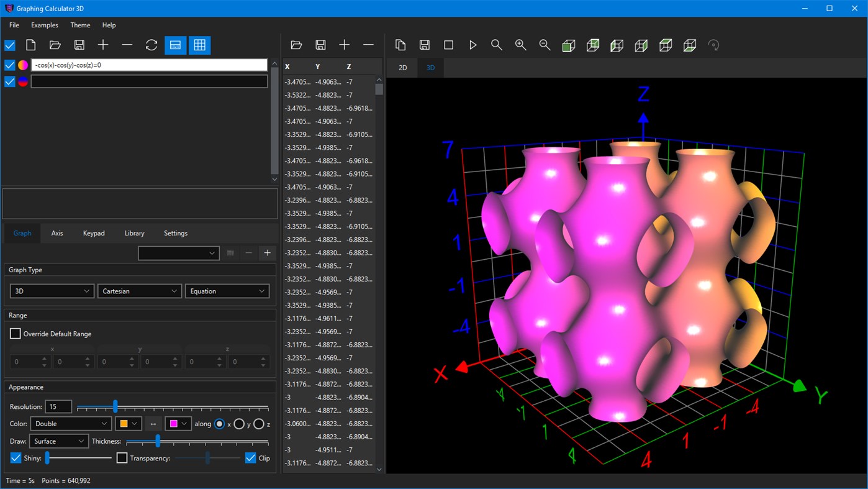
Task: Open the Examples menu
Action: click(x=44, y=25)
